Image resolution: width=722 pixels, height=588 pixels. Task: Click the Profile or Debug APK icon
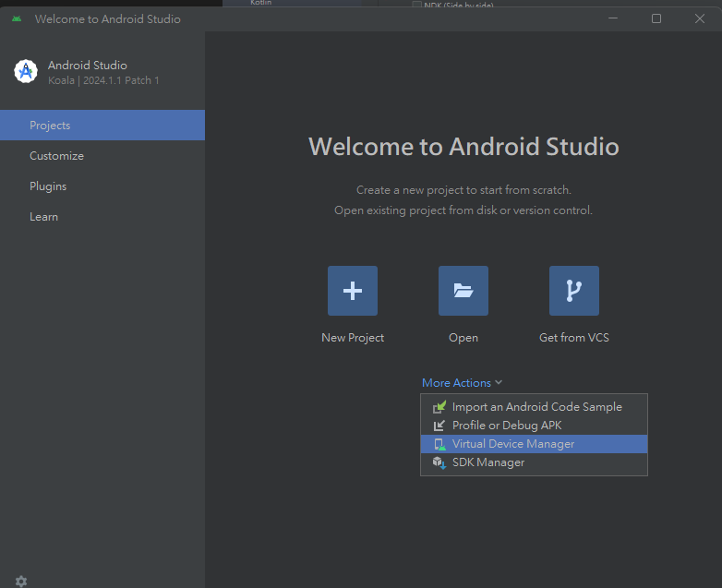click(x=439, y=426)
